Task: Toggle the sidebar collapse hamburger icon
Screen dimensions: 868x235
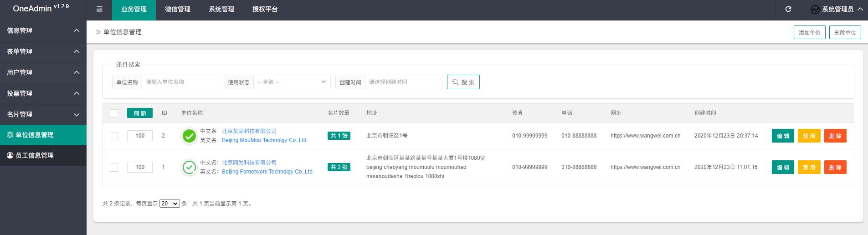Action: 99,9
